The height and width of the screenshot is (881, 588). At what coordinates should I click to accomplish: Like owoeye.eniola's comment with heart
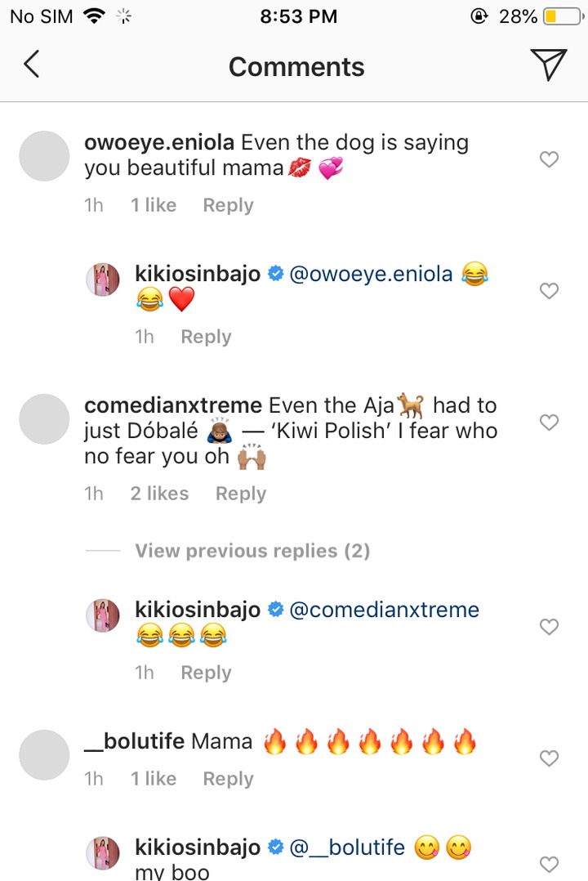(x=550, y=159)
